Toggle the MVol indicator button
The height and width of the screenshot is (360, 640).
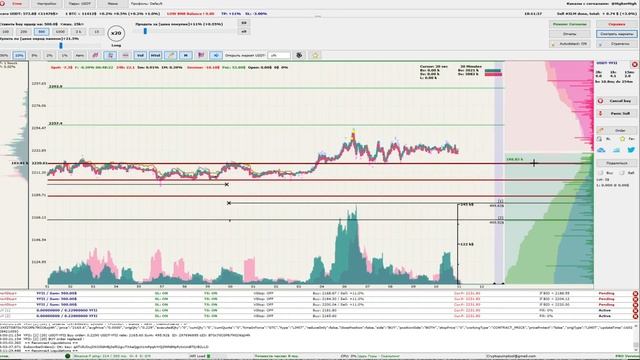pyautogui.click(x=156, y=55)
